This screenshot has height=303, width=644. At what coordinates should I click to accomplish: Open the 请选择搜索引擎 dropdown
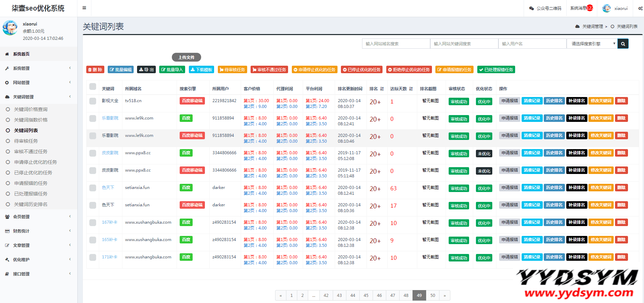(592, 44)
